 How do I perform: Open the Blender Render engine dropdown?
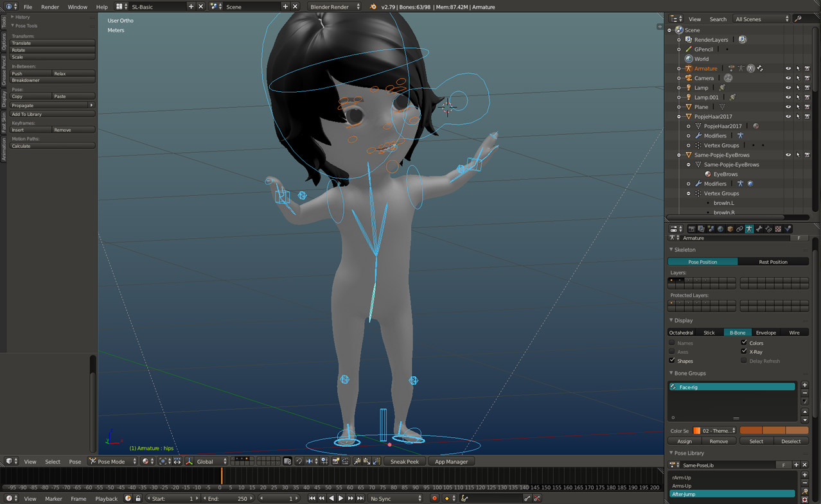click(x=335, y=7)
